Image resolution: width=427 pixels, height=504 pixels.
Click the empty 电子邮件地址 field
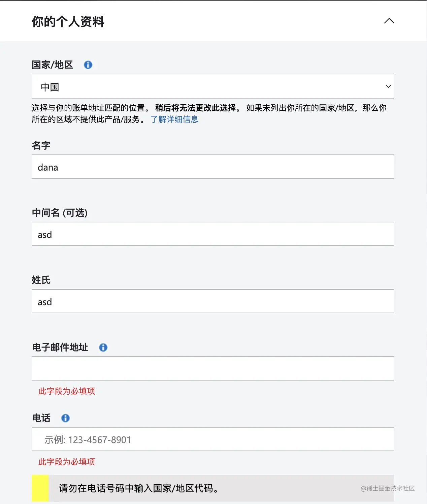tap(212, 368)
